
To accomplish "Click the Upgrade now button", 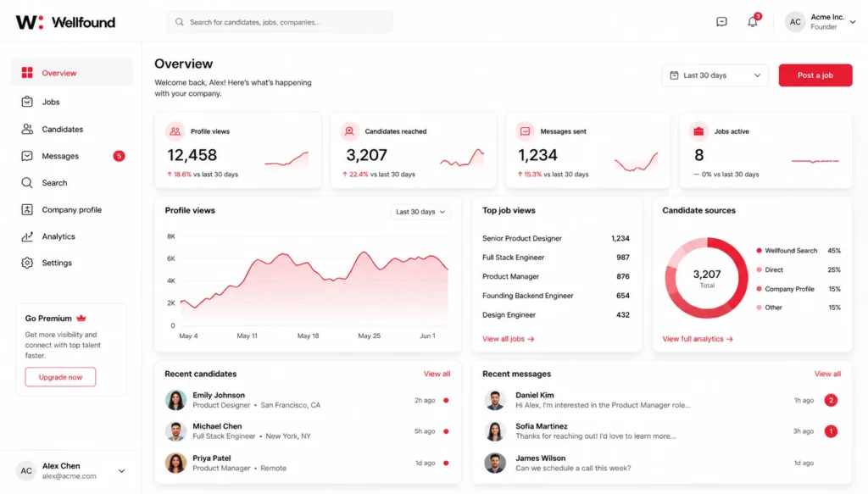I will click(x=60, y=377).
